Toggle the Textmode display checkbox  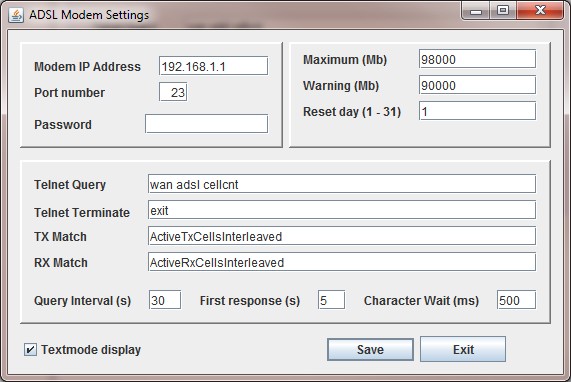tap(30, 350)
